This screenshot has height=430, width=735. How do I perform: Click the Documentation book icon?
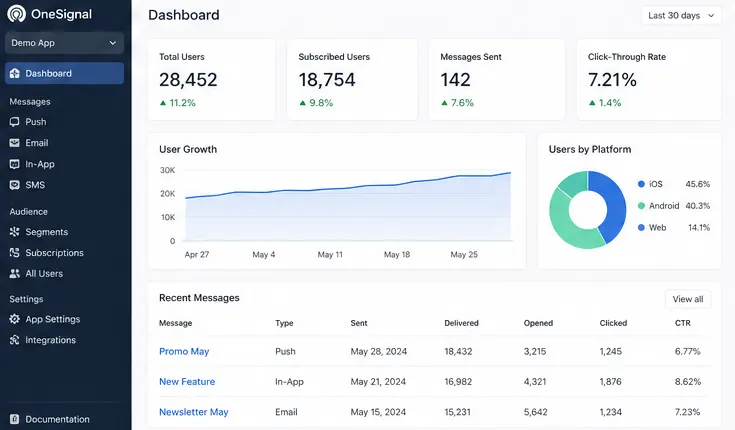coord(15,419)
